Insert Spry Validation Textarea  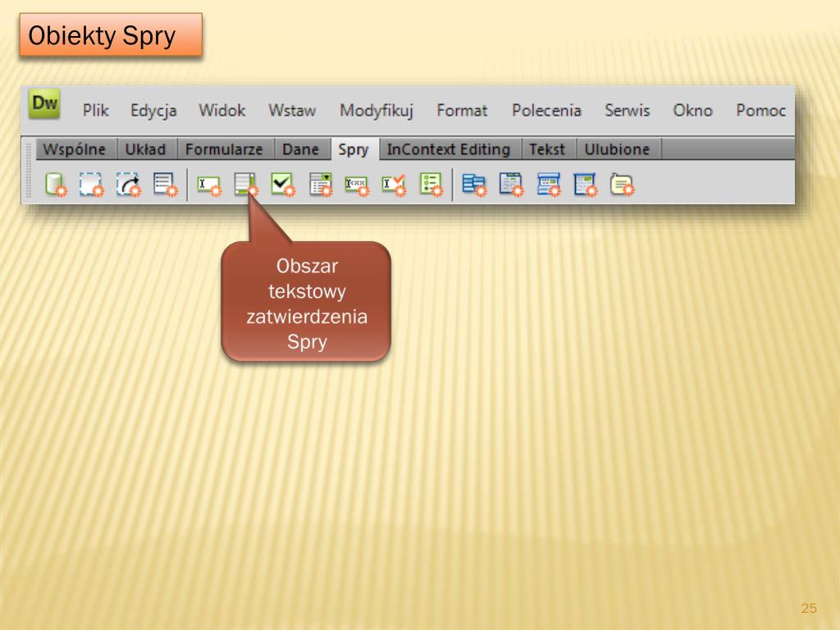click(x=246, y=185)
